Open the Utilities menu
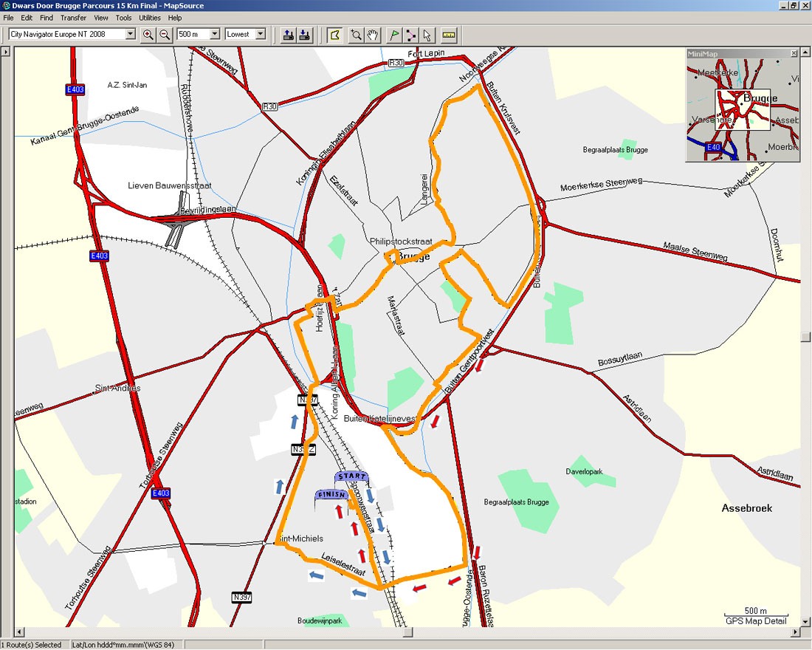Screen dimensions: 812x650 click(x=149, y=18)
